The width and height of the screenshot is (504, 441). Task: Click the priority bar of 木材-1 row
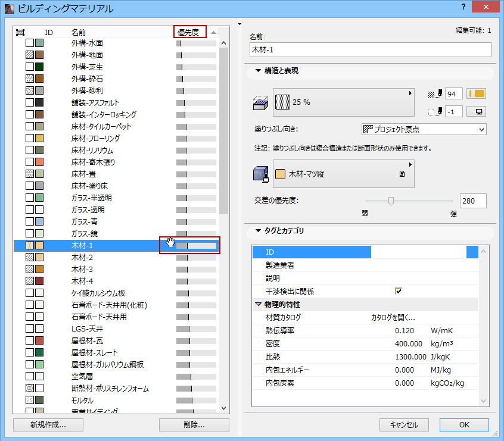tap(196, 246)
